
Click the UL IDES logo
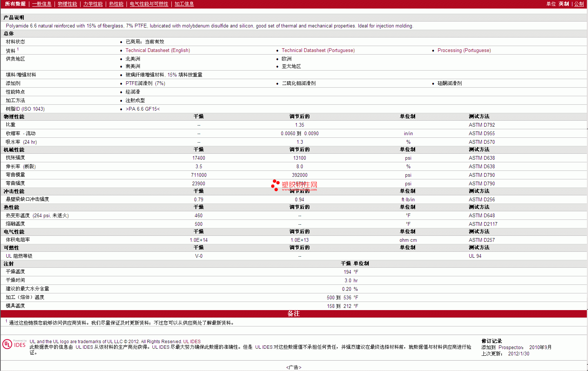pos(14,344)
